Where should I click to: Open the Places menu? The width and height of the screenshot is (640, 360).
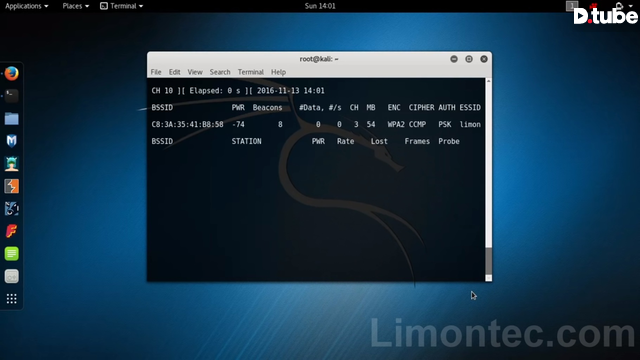point(76,6)
